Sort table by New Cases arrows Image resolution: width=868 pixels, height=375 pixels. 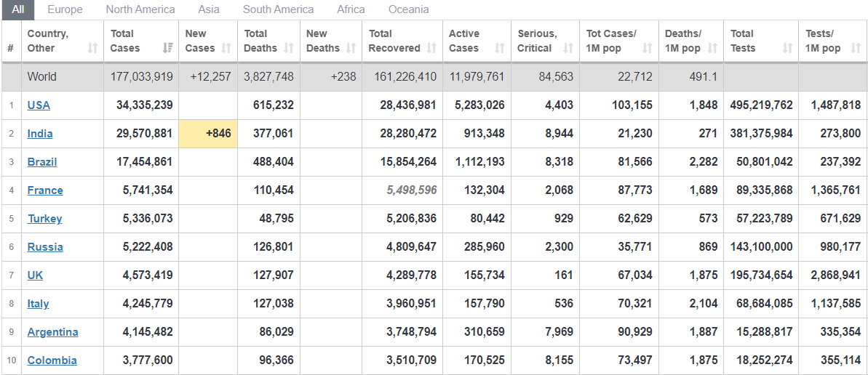point(226,49)
